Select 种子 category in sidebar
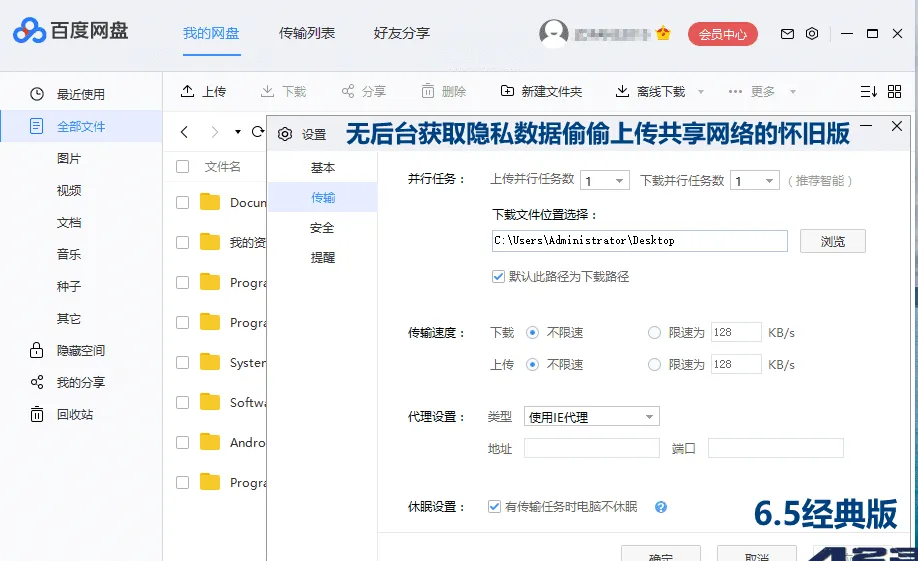 click(x=69, y=286)
